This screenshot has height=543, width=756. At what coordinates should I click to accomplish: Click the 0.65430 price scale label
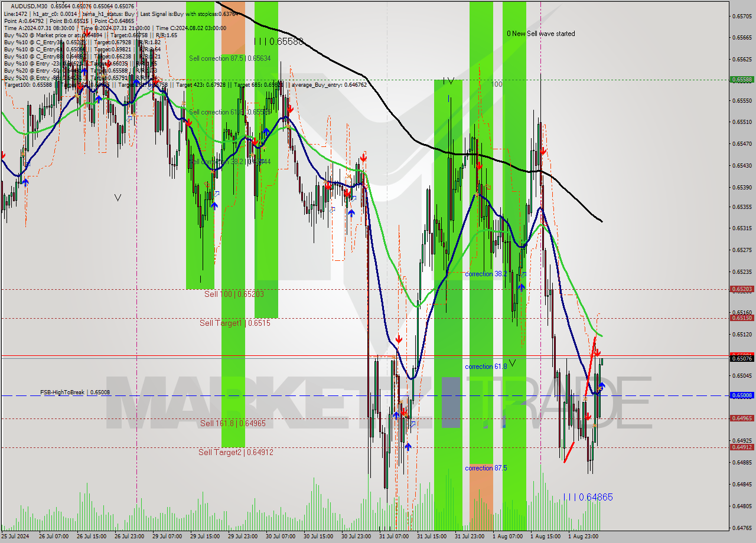coord(742,166)
